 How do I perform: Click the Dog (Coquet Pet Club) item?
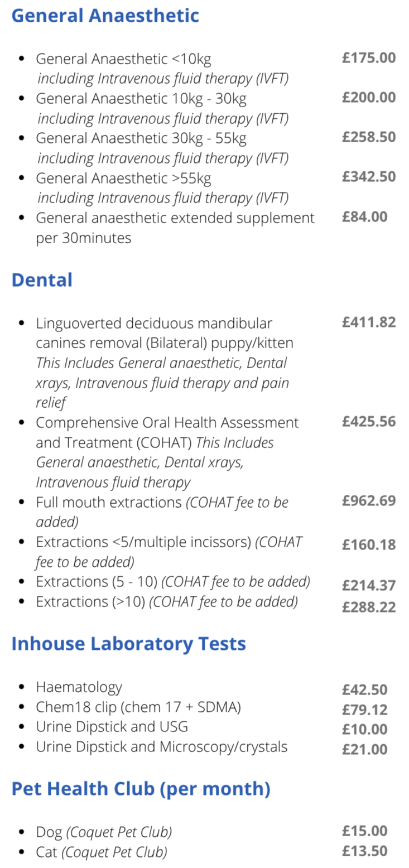point(104,832)
